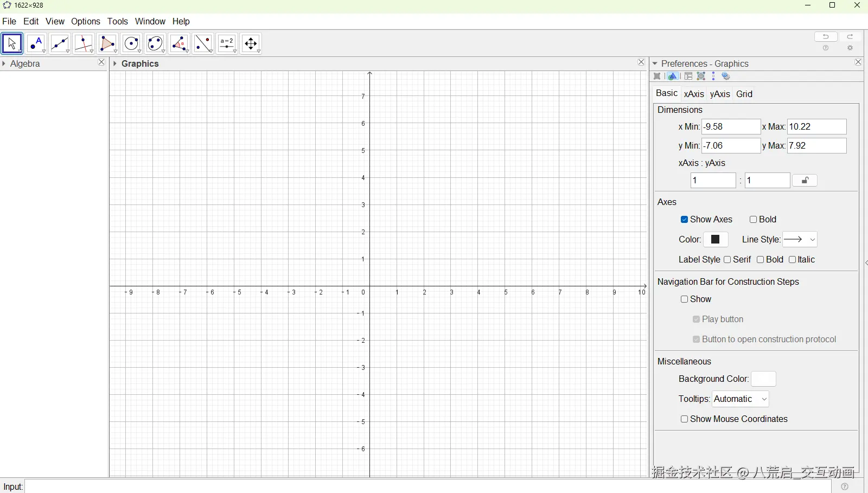Expand the Algebra panel style bar arrow

pyautogui.click(x=4, y=63)
